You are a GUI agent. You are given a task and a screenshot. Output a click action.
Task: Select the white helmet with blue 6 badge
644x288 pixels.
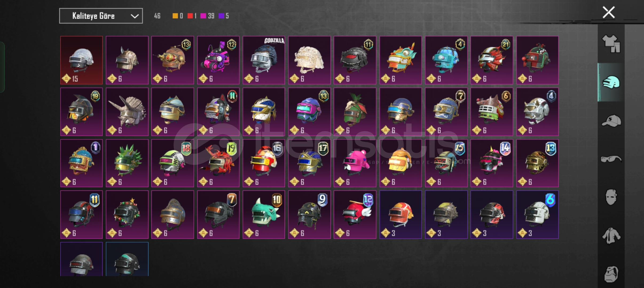pos(537,214)
